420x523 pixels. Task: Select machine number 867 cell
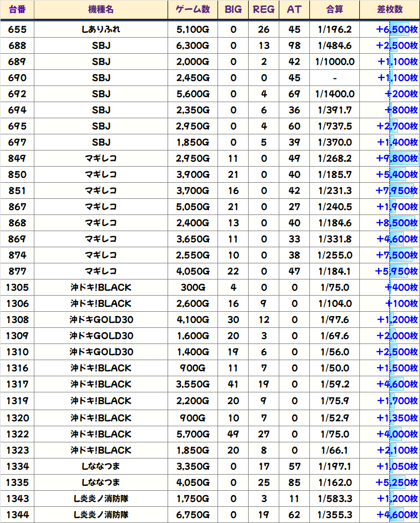(x=17, y=207)
